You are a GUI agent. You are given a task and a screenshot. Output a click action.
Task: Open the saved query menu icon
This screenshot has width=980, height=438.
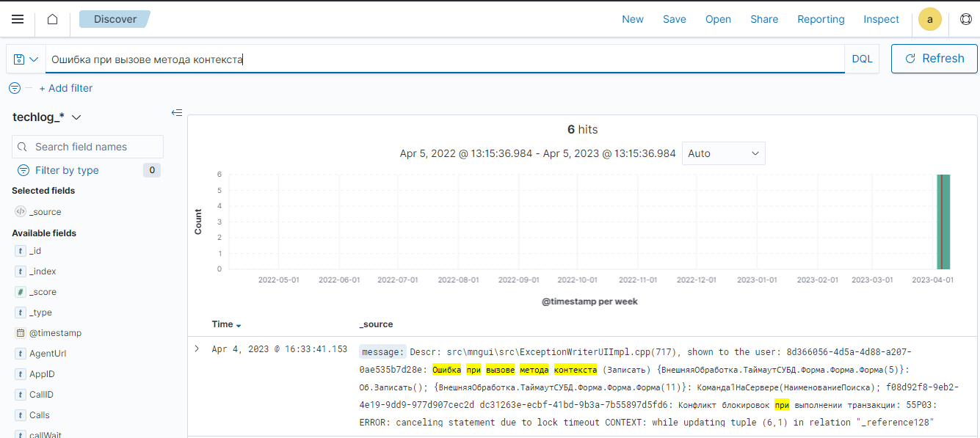26,59
